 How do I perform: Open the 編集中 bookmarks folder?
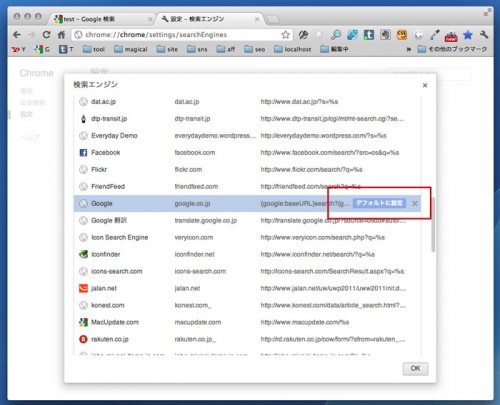[334, 49]
